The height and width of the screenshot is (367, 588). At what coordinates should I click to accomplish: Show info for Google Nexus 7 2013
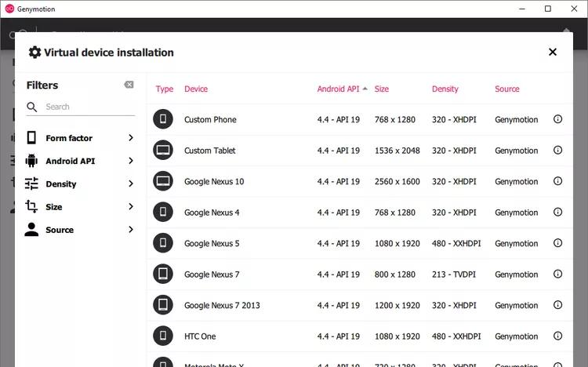[557, 305]
